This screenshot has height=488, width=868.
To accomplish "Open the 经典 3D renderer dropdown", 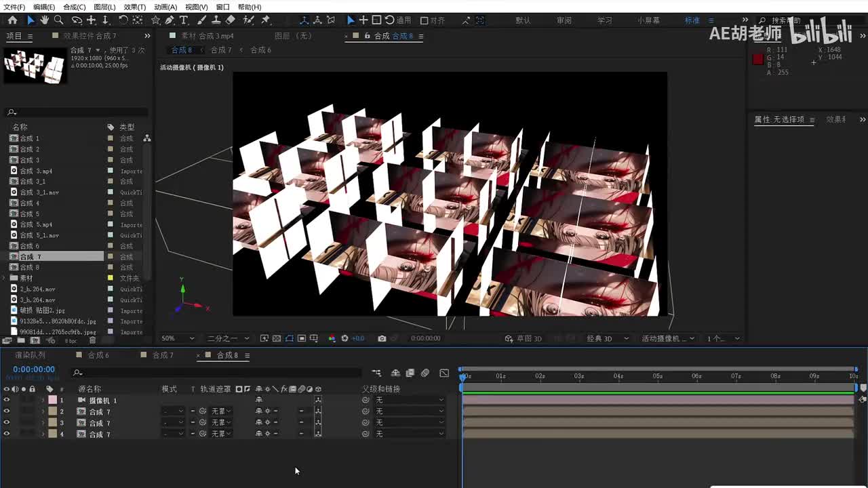I will pyautogui.click(x=608, y=338).
